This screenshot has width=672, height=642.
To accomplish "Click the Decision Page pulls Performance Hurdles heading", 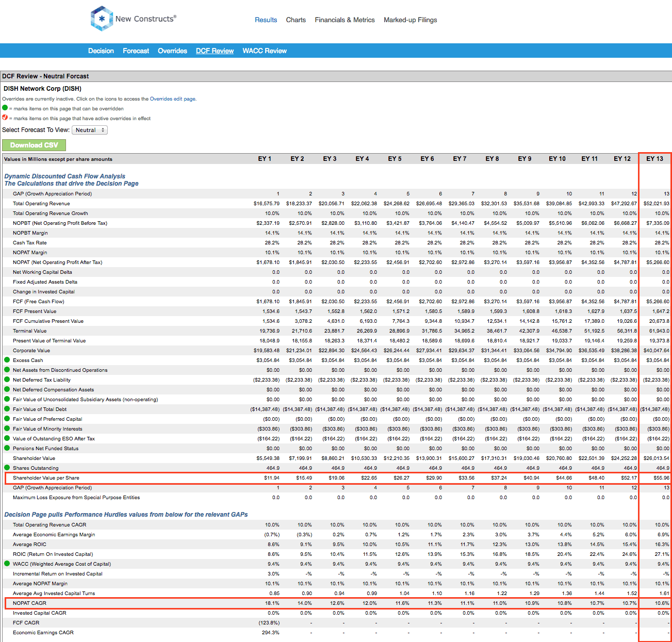I will [126, 515].
